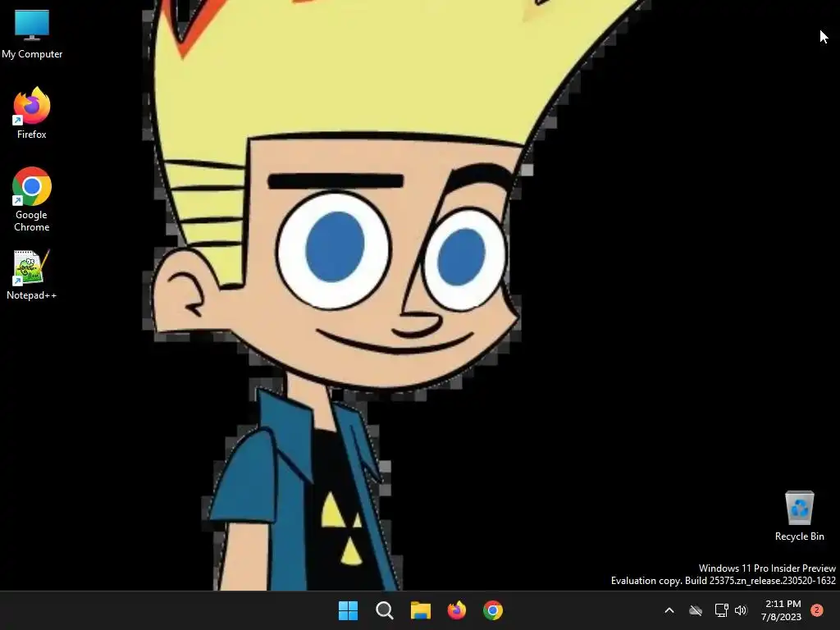Select the Recycle Bin icon
Viewport: 840px width, 630px height.
click(799, 515)
